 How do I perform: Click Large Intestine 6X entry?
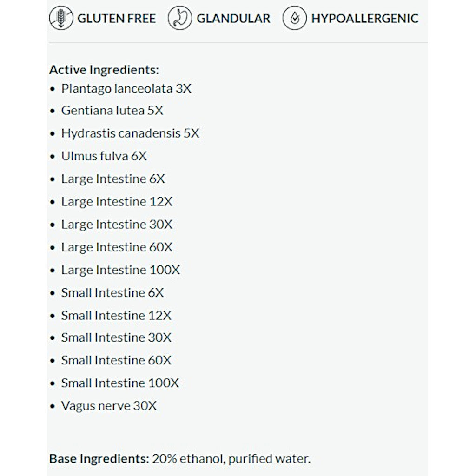point(113,179)
